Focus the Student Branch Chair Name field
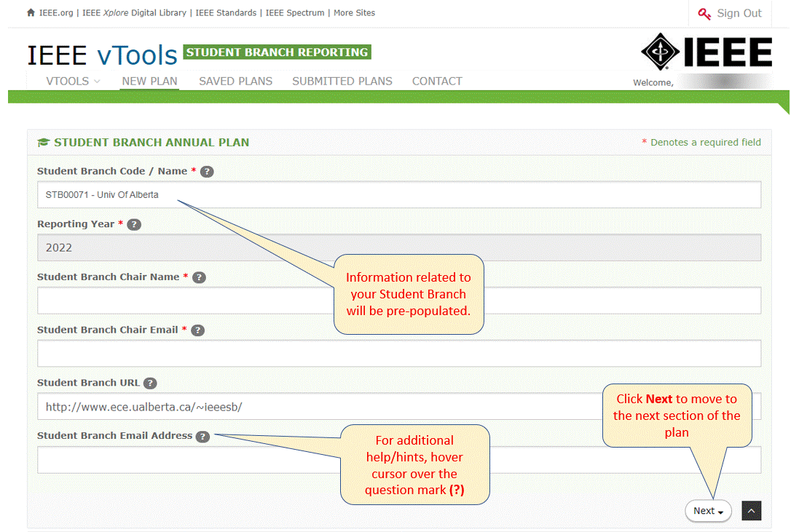Viewport: 791px width, 532px height. (x=399, y=301)
